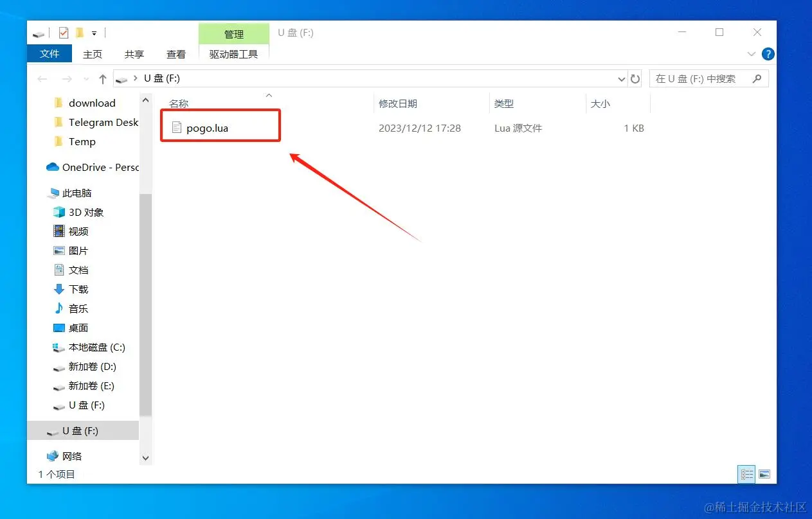Image resolution: width=812 pixels, height=519 pixels.
Task: Switch to details view layout icon
Action: tap(746, 474)
